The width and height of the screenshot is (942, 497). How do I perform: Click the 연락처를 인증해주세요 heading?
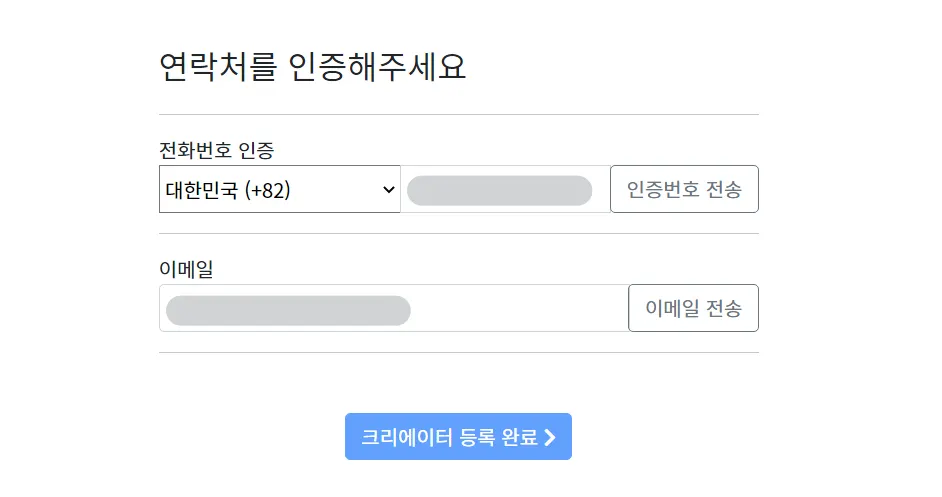coord(312,67)
